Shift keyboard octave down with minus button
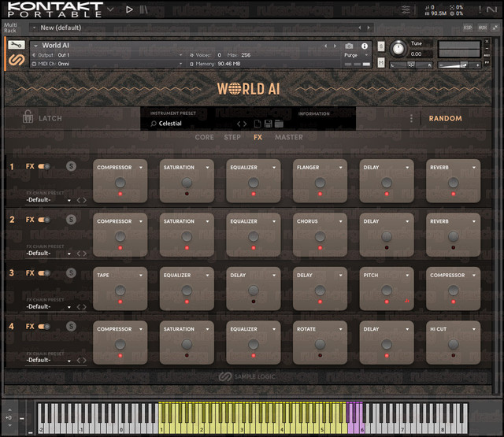This screenshot has height=437, width=504. click(x=9, y=425)
